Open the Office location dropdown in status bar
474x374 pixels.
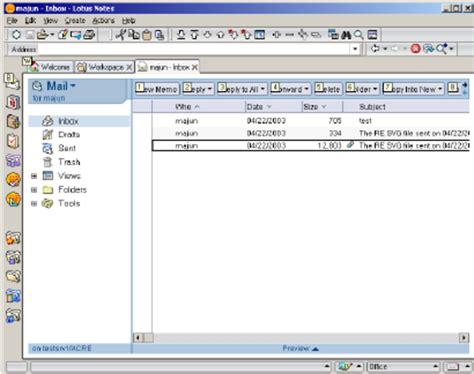(x=403, y=367)
